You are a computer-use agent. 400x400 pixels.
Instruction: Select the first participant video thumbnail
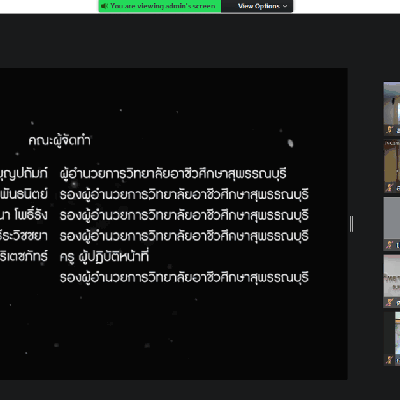[x=392, y=109]
